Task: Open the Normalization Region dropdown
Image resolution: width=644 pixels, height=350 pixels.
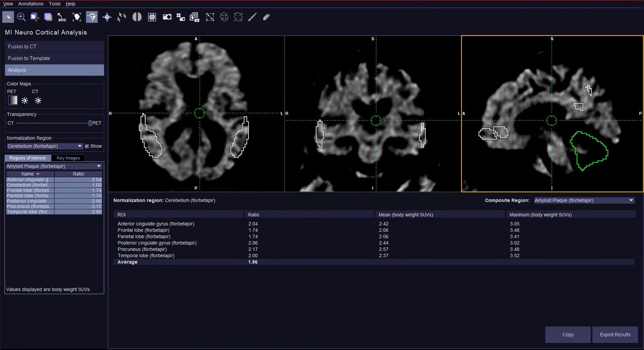Action: point(79,146)
